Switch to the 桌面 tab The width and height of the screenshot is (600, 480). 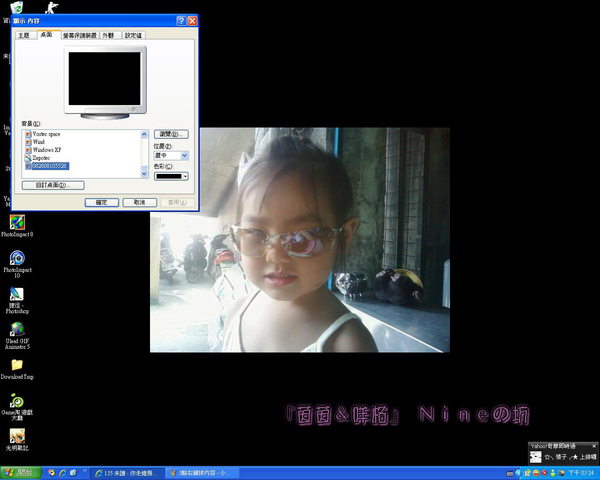(x=47, y=34)
